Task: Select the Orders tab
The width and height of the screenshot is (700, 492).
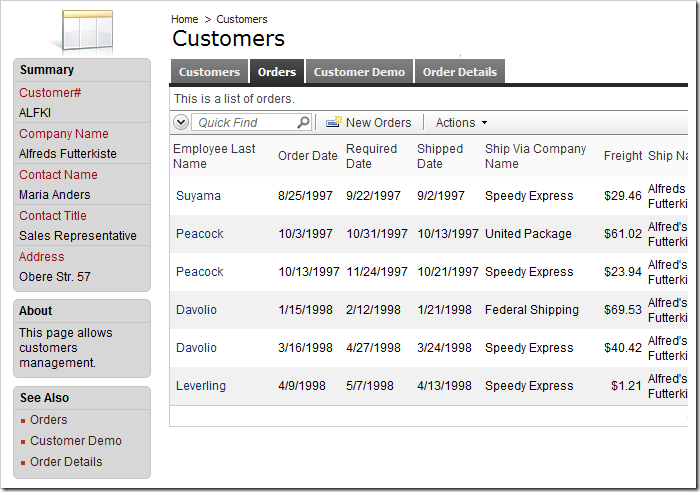Action: [x=277, y=72]
